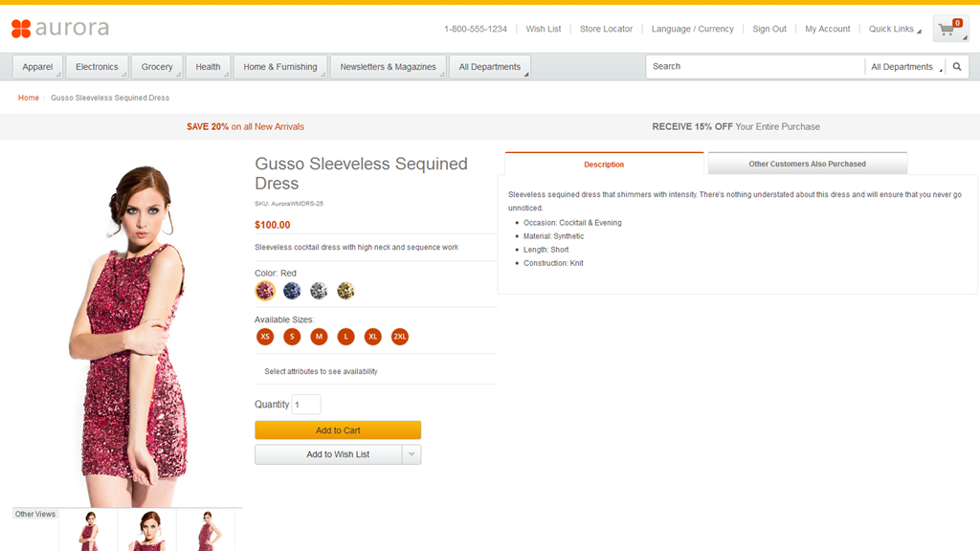Image resolution: width=980 pixels, height=551 pixels.
Task: Choose size 2XL
Action: pos(399,337)
